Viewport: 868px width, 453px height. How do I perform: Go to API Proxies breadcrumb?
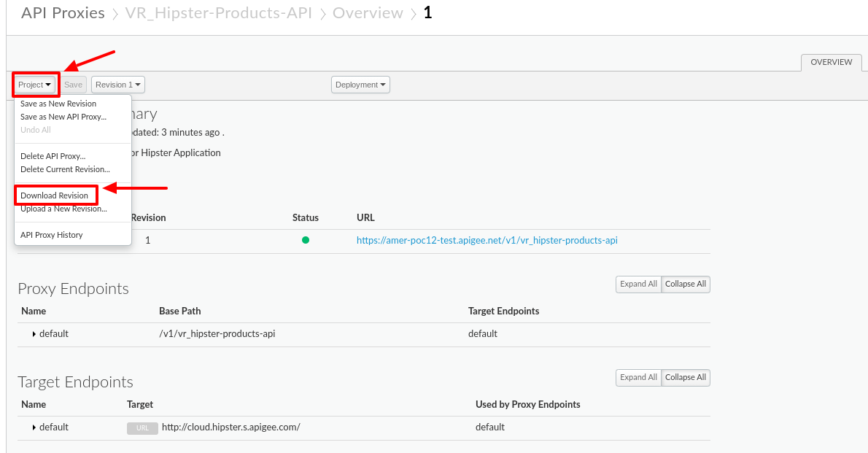click(63, 12)
